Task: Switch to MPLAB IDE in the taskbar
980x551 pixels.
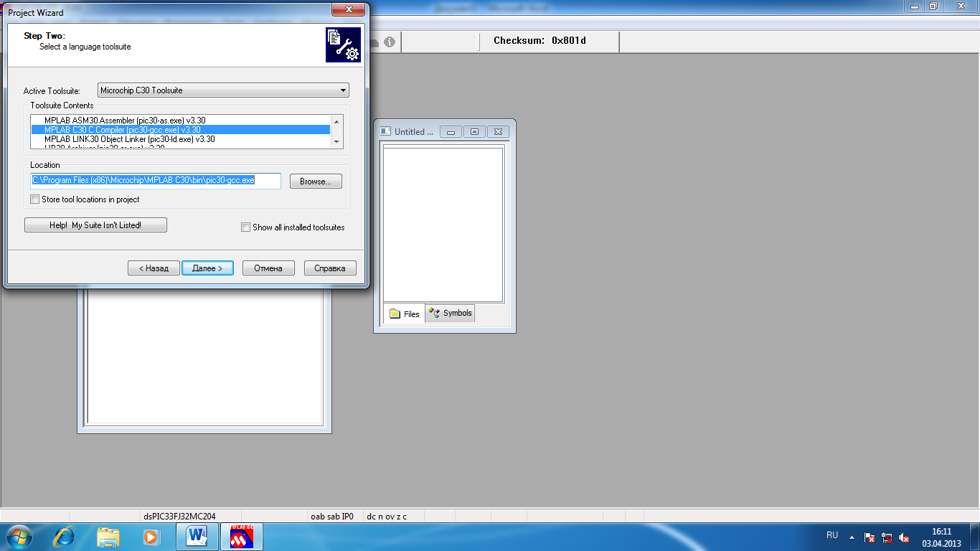Action: [x=242, y=536]
